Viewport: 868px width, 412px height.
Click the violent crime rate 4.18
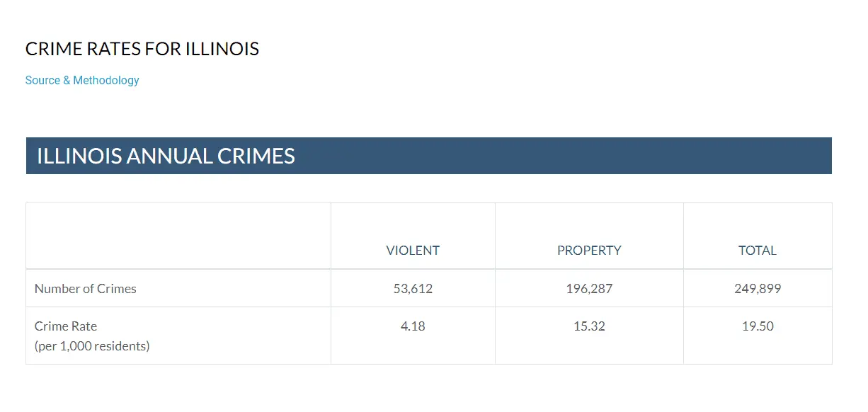[413, 326]
